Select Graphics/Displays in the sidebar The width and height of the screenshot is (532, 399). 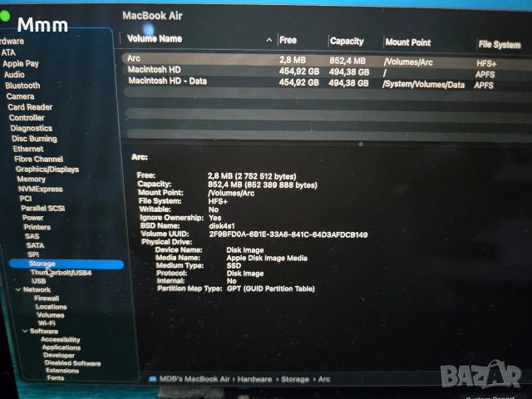[x=47, y=170]
